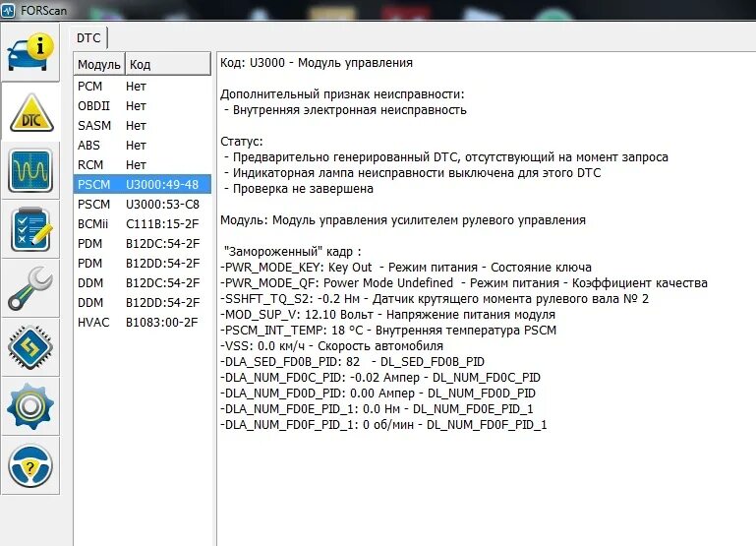This screenshot has height=546, width=756.
Task: Click the DLA_SED_FD0B_PID 82 line
Action: click(x=353, y=362)
